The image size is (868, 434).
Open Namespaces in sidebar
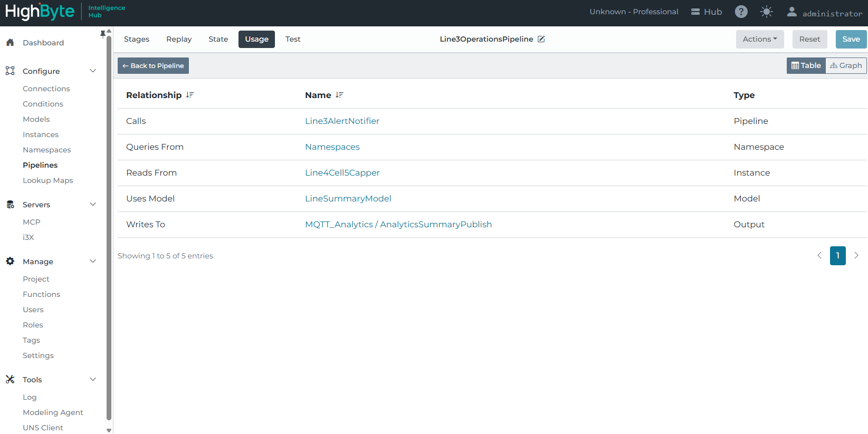point(47,150)
